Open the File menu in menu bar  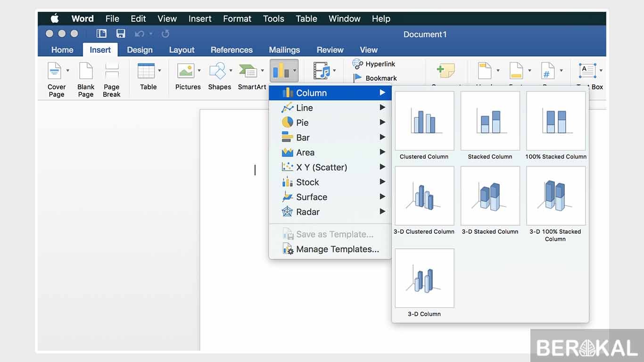(x=112, y=18)
